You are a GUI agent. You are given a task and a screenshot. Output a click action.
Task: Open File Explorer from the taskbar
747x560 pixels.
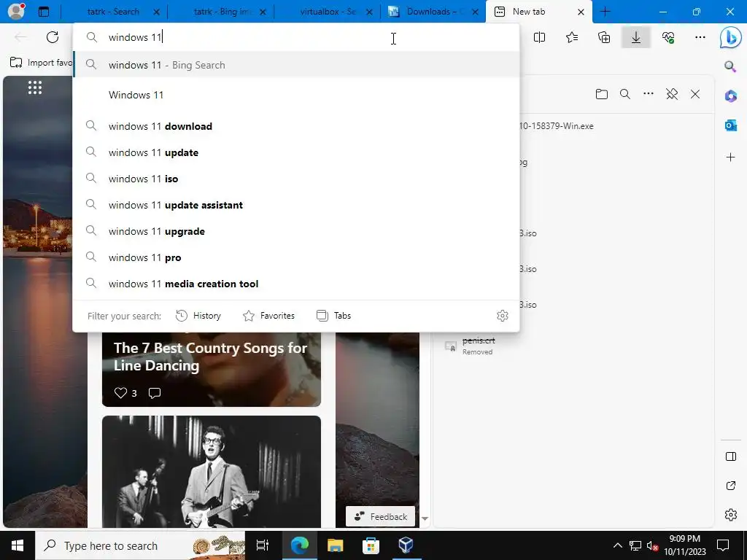tap(335, 545)
